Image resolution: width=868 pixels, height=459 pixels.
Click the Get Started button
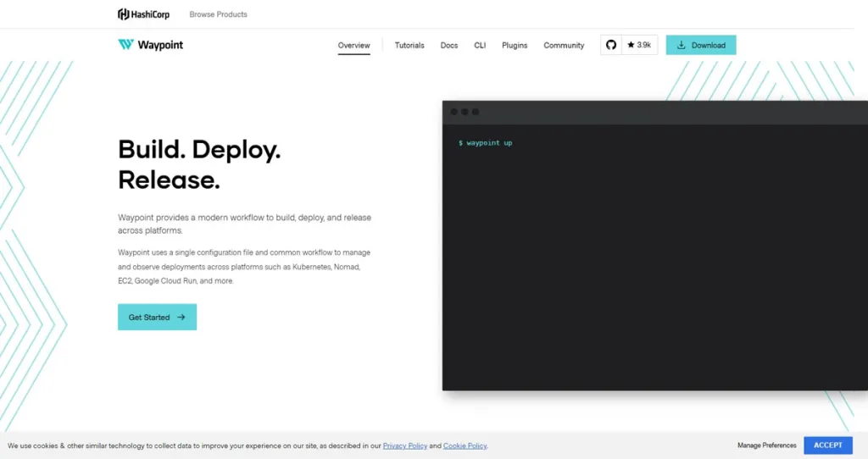click(157, 317)
